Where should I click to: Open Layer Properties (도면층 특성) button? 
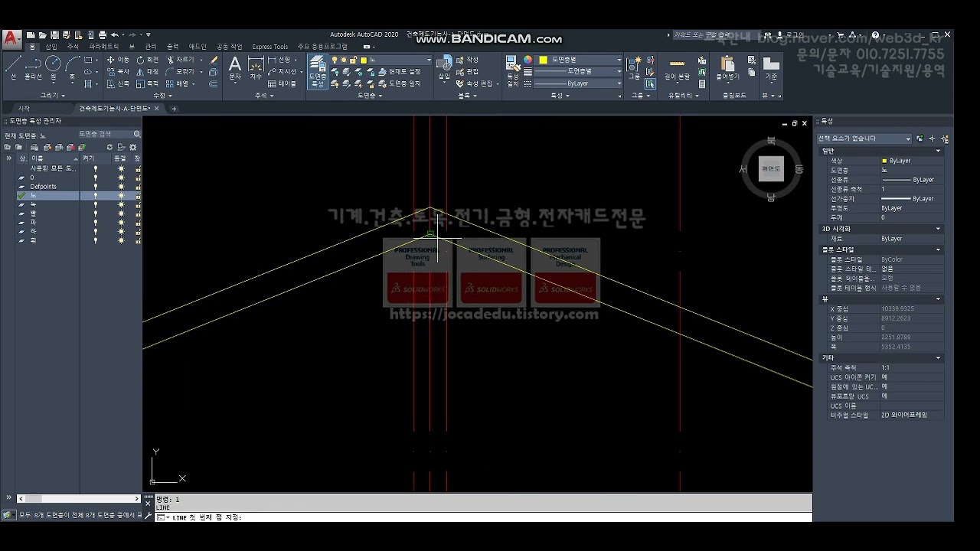click(x=318, y=70)
